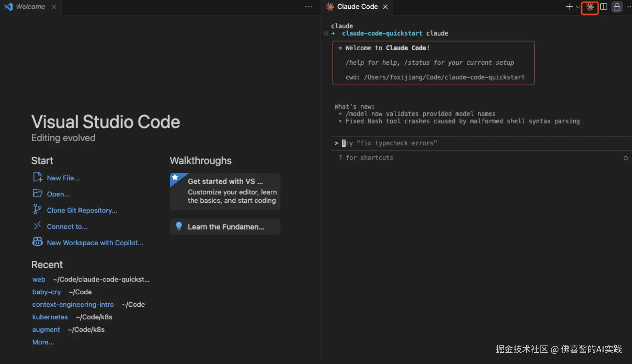
Task: Open the more actions menu in the Claude Code group
Action: (x=629, y=7)
